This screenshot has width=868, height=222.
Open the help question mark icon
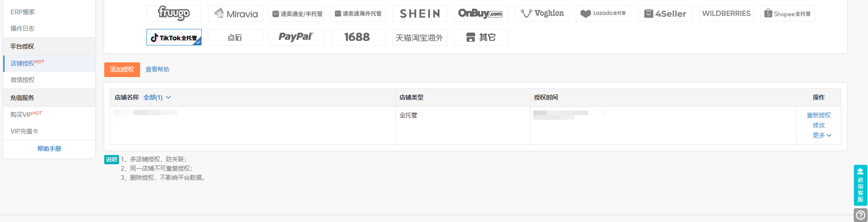pos(861,215)
